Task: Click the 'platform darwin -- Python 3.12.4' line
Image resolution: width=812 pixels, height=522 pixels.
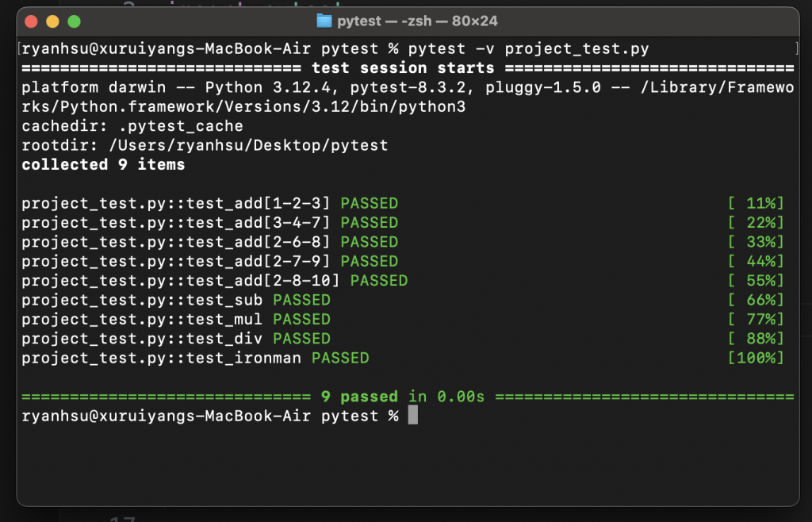Action: pyautogui.click(x=408, y=87)
